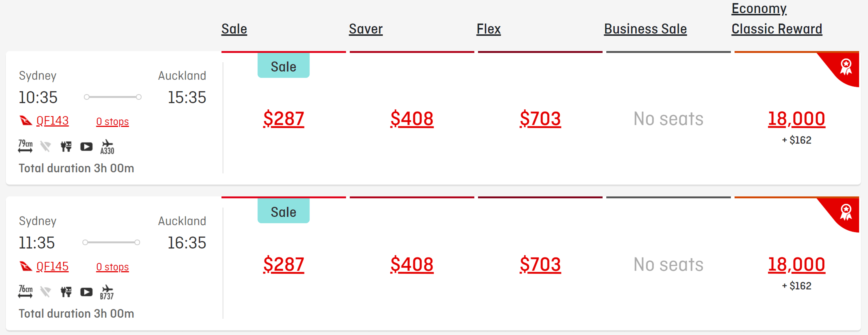
Task: Click the no Wi-Fi icon on QF143
Action: coord(45,147)
